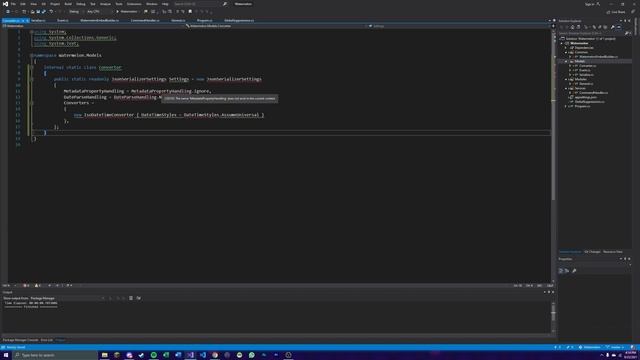
Task: Switch to the Git Changes panel tab
Action: click(592, 252)
